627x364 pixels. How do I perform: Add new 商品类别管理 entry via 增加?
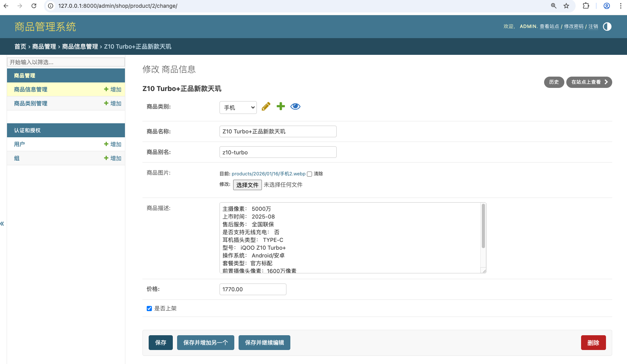[113, 103]
